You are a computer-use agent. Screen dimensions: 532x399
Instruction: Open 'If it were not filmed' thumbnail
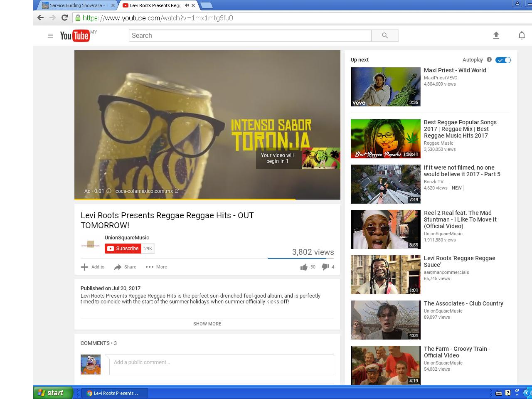pos(386,184)
